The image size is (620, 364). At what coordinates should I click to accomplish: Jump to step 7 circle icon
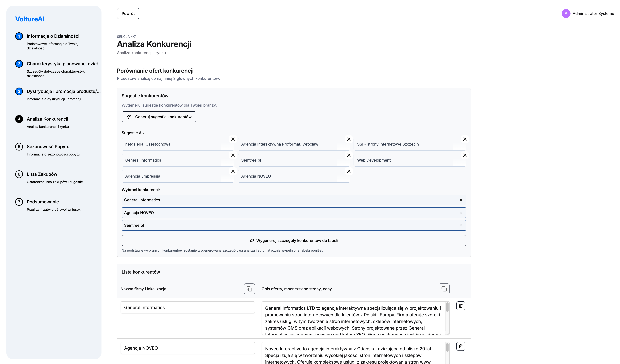point(19,202)
